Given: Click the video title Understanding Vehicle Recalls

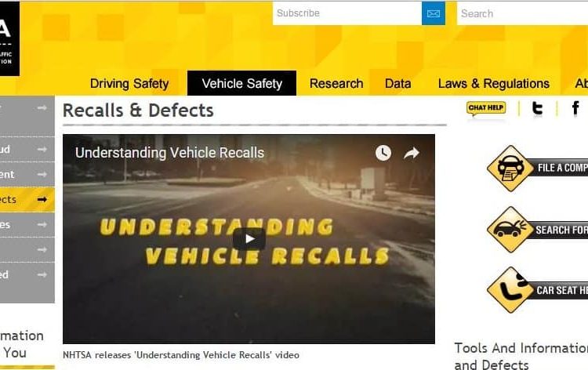Looking at the screenshot, I should tap(169, 153).
